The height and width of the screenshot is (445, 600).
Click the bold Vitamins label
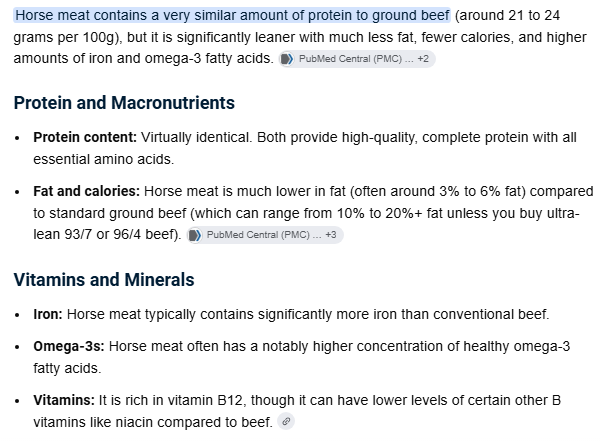click(x=64, y=400)
